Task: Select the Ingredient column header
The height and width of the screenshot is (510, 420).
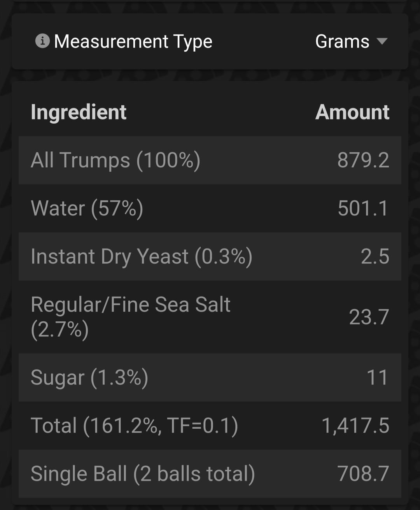Action: coord(79,112)
